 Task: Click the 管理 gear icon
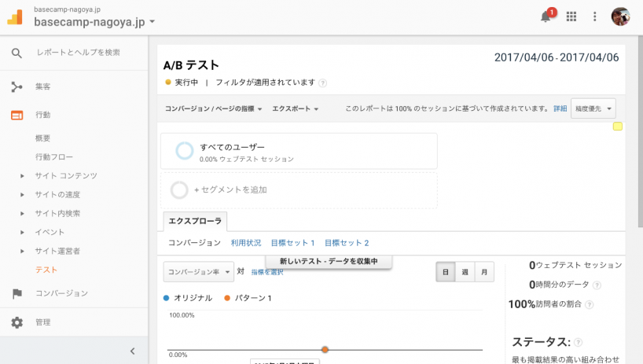click(x=17, y=322)
